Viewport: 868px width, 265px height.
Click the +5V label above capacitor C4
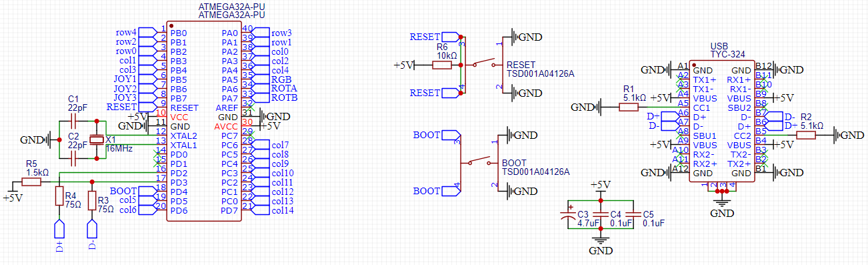pyautogui.click(x=601, y=185)
